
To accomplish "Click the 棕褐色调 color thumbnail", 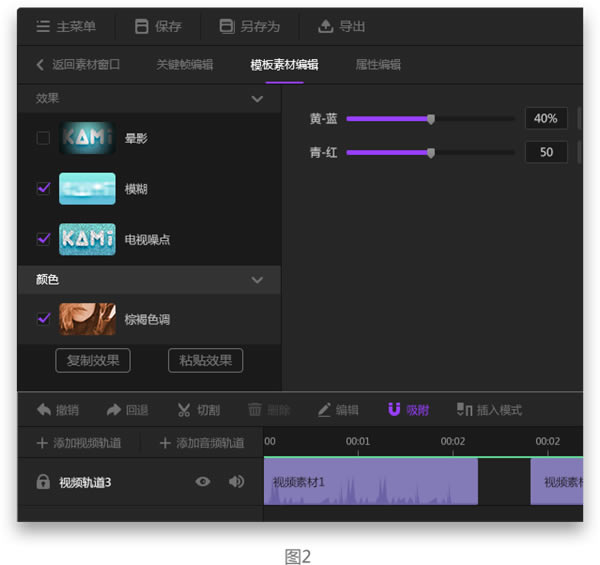I will (87, 319).
